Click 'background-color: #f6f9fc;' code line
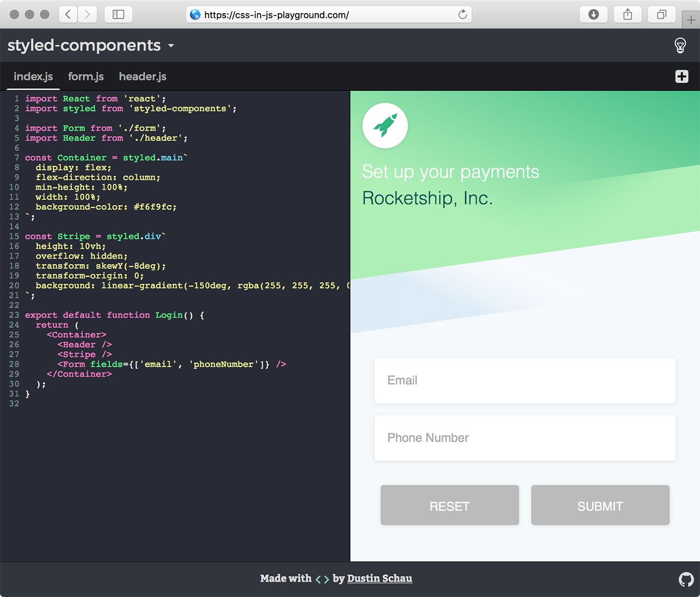The height and width of the screenshot is (597, 700). [x=106, y=207]
